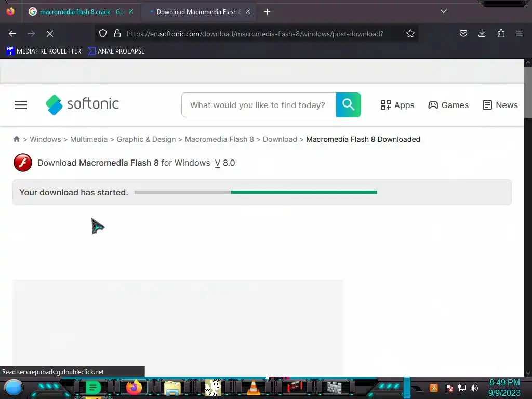Screen dimensions: 532x399
Task: Open Multimedia breadcrumb link
Action: (x=88, y=139)
